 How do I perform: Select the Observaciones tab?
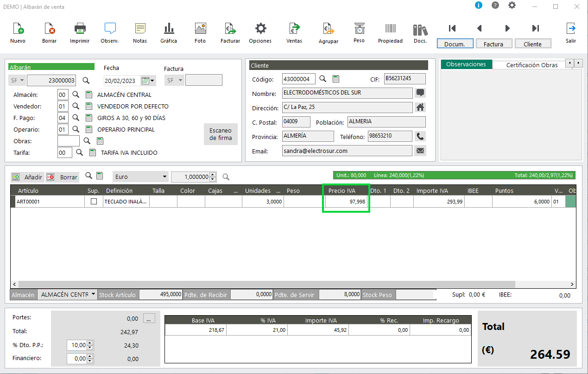(466, 64)
